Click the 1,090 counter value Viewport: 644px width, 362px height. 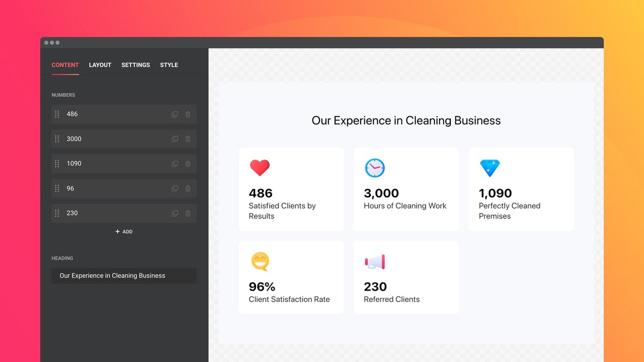coord(495,193)
